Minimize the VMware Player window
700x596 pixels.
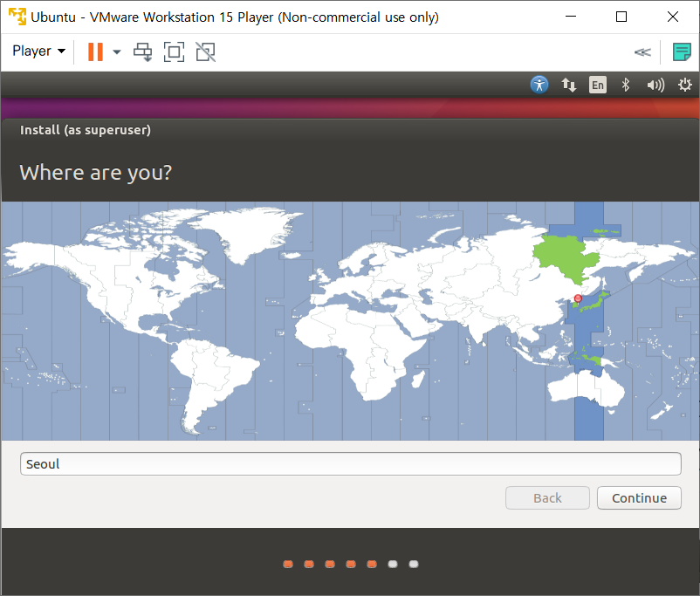click(571, 17)
